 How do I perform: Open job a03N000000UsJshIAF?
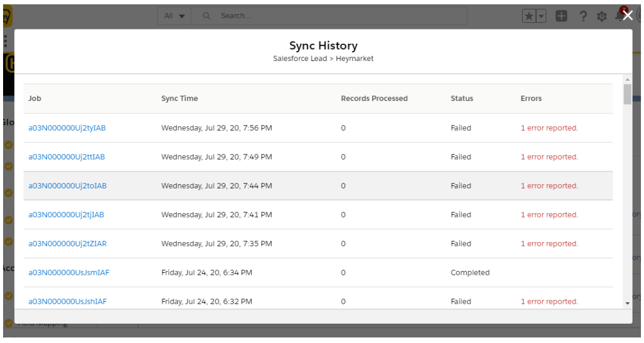67,301
